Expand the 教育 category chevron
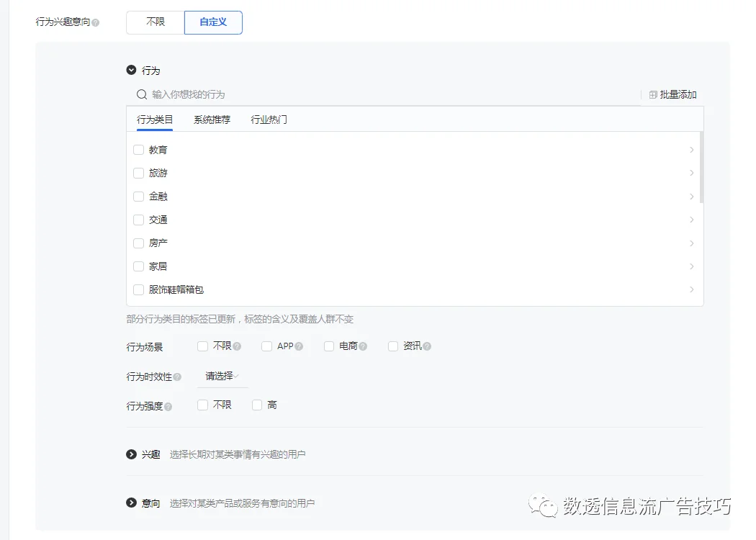The image size is (756, 540). (x=692, y=150)
